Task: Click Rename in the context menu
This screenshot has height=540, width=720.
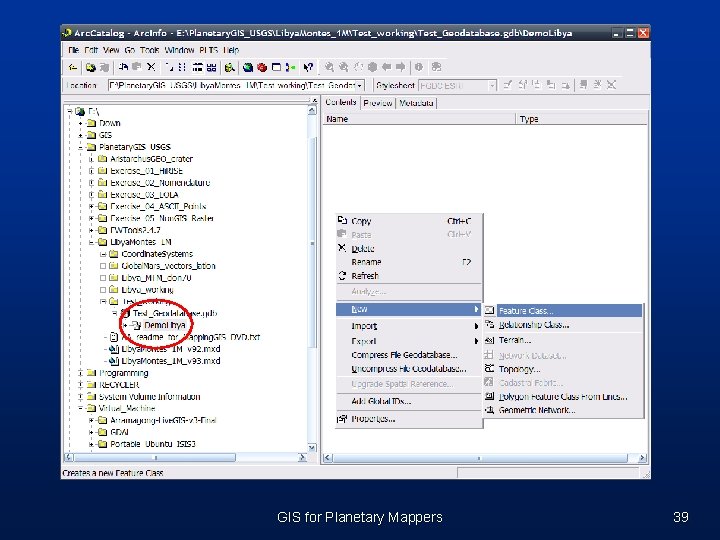Action: tap(409, 262)
